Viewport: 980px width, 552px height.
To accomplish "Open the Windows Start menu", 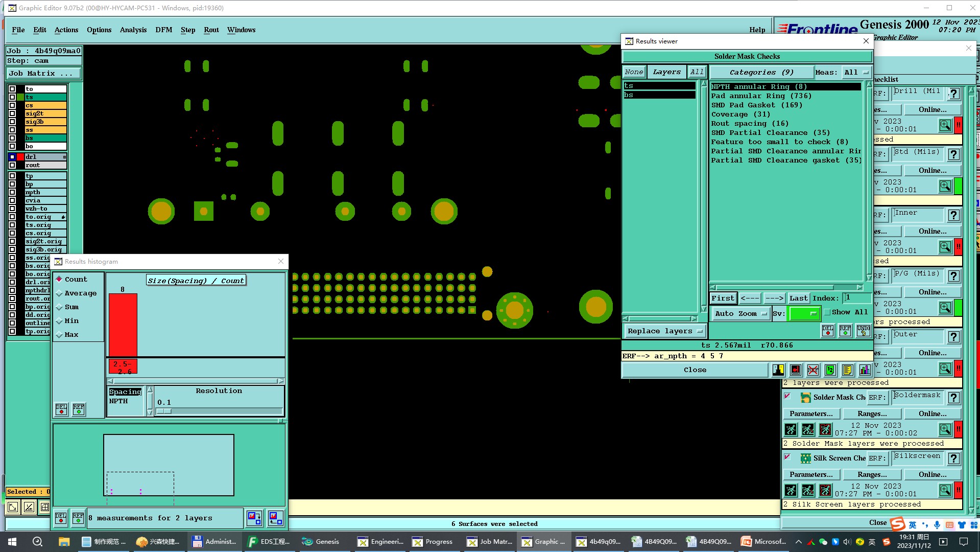I will [x=12, y=542].
